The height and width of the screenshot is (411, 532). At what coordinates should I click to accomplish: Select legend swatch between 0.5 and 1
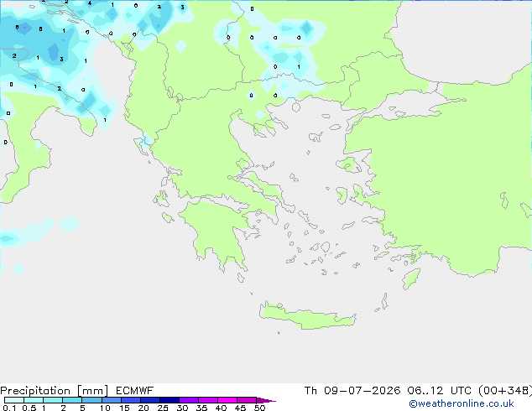[34, 400]
